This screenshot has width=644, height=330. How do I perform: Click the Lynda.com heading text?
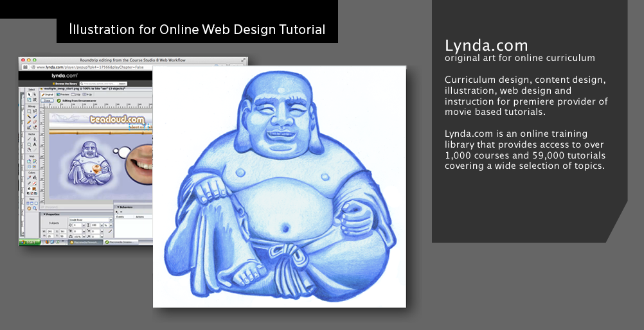[x=487, y=45]
